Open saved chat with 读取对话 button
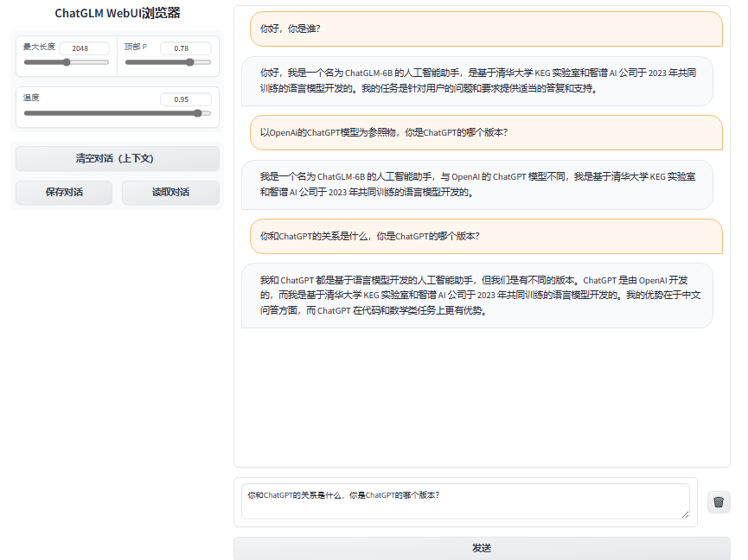748x560 pixels. coord(170,193)
